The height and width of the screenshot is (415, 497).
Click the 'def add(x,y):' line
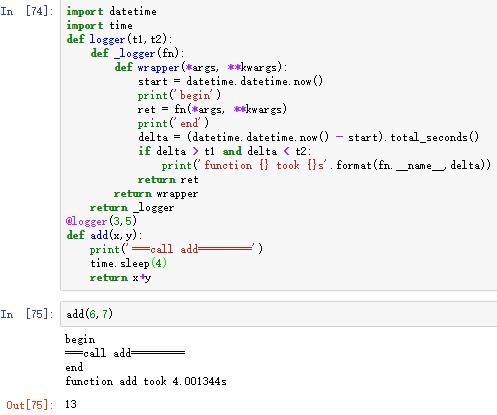point(104,236)
